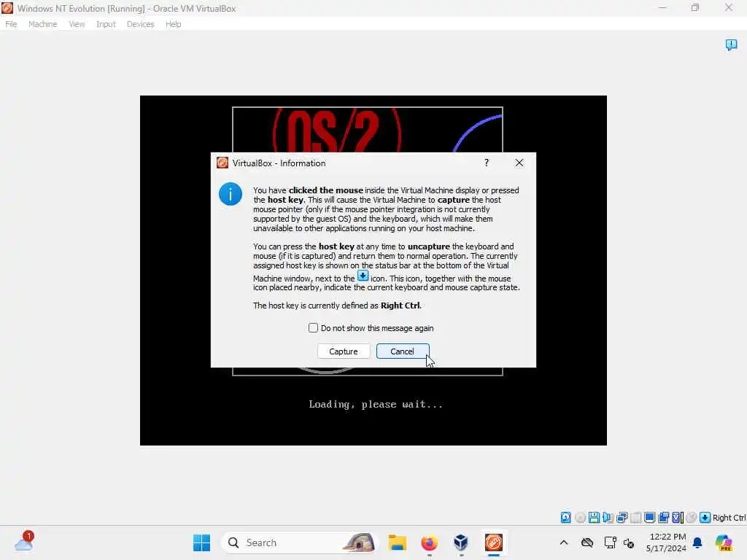747x560 pixels.
Task: Open the clock and date 12:22 PM
Action: [x=666, y=542]
